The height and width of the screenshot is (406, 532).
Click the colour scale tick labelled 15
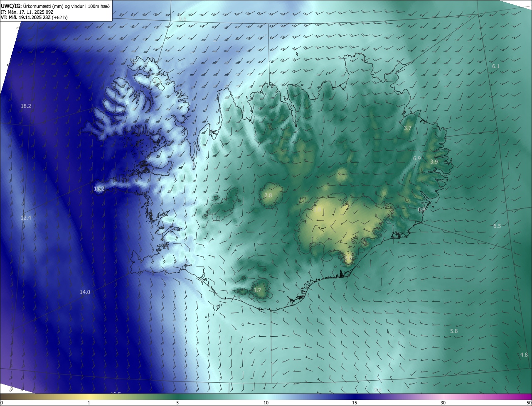[x=355, y=403]
